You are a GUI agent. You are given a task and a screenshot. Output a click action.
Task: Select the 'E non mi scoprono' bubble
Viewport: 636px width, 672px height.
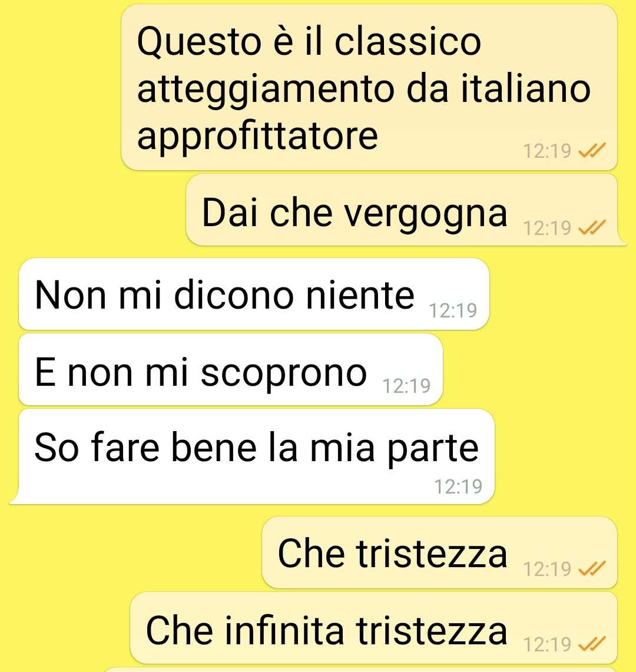(x=231, y=369)
